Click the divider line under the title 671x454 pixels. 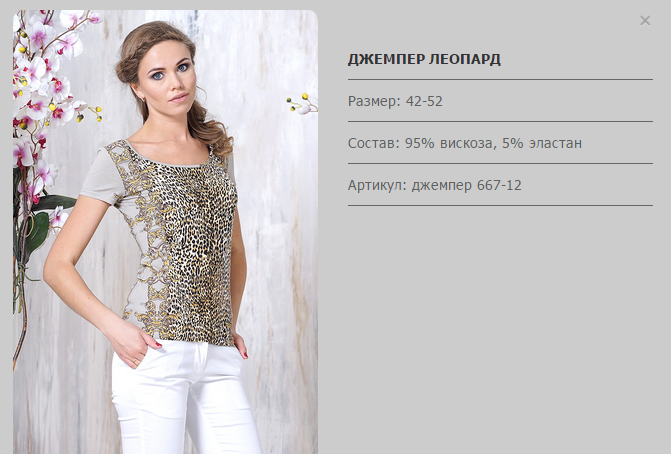coord(500,79)
